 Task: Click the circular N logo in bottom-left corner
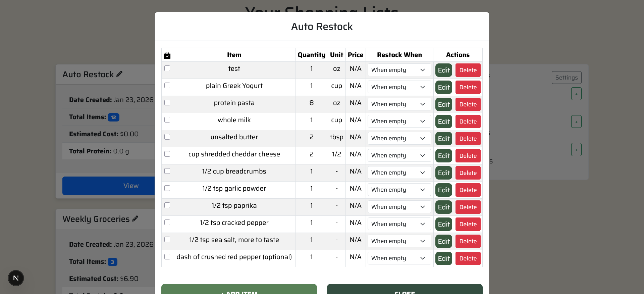point(15,278)
